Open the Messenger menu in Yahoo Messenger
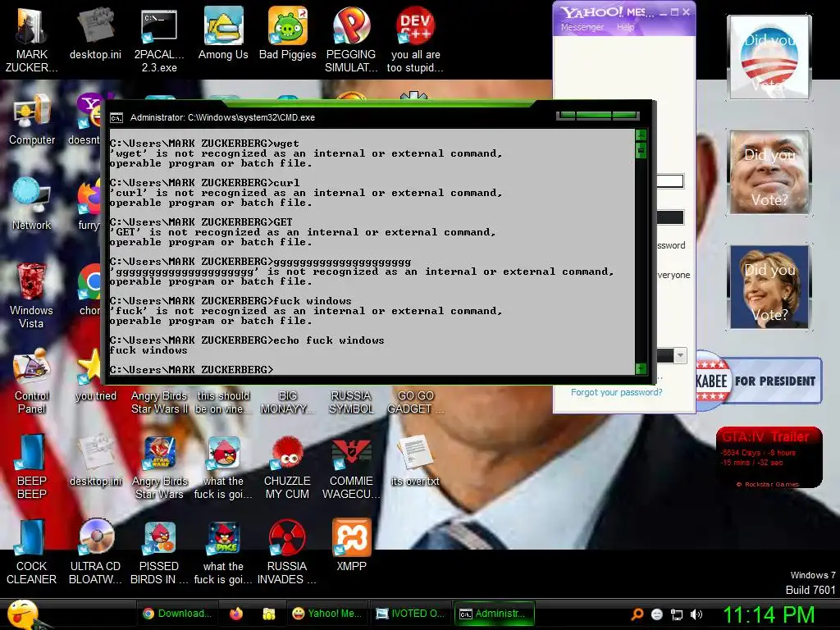 tap(582, 27)
